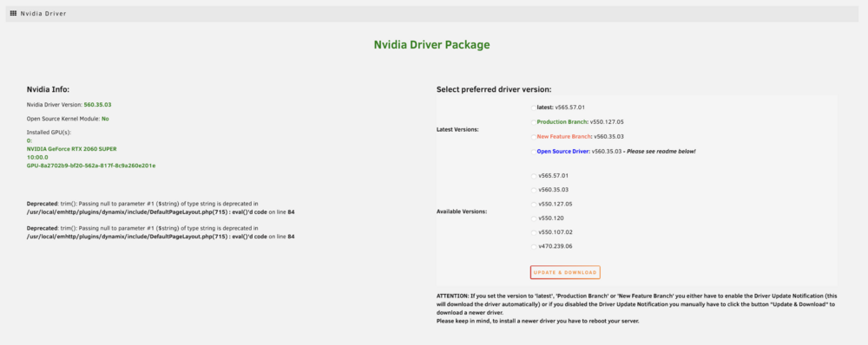Click 'NVIDIA GeForce RTX 2060 SUPER' text
This screenshot has height=345, width=868.
pyautogui.click(x=71, y=149)
